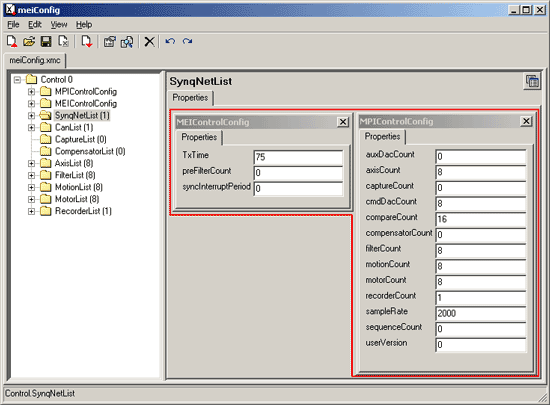The width and height of the screenshot is (550, 405).
Task: Expand the MotorList (8) node
Action: point(31,199)
